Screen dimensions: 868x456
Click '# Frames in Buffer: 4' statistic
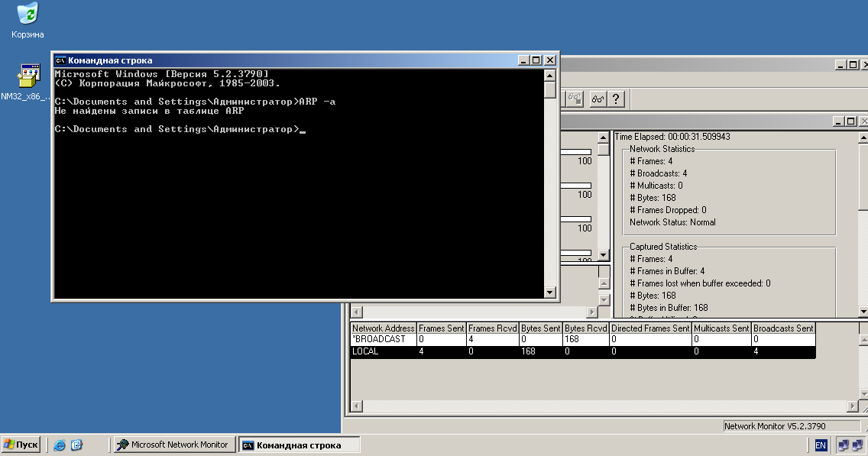pos(667,271)
